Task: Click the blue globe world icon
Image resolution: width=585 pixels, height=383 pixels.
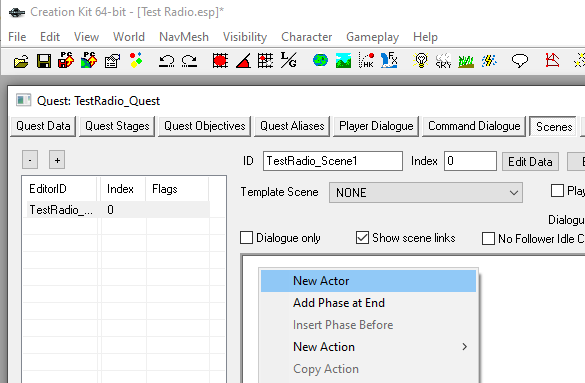Action: [x=320, y=60]
